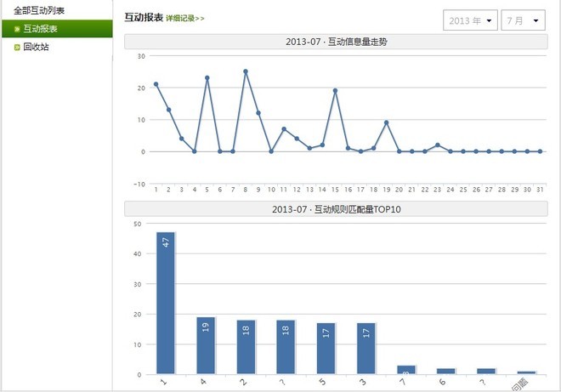Click the x-axis label 16 in line chart
The height and width of the screenshot is (392, 561).
pyautogui.click(x=348, y=190)
